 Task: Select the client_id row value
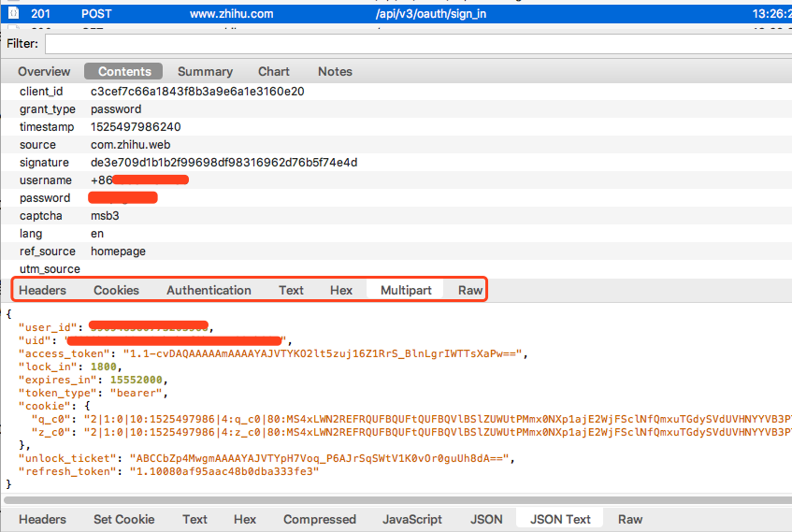point(197,92)
